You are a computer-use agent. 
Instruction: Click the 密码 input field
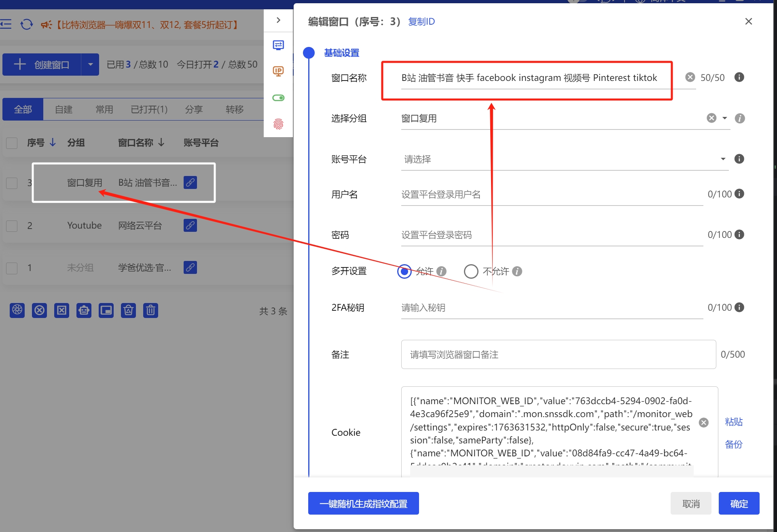[x=552, y=235]
